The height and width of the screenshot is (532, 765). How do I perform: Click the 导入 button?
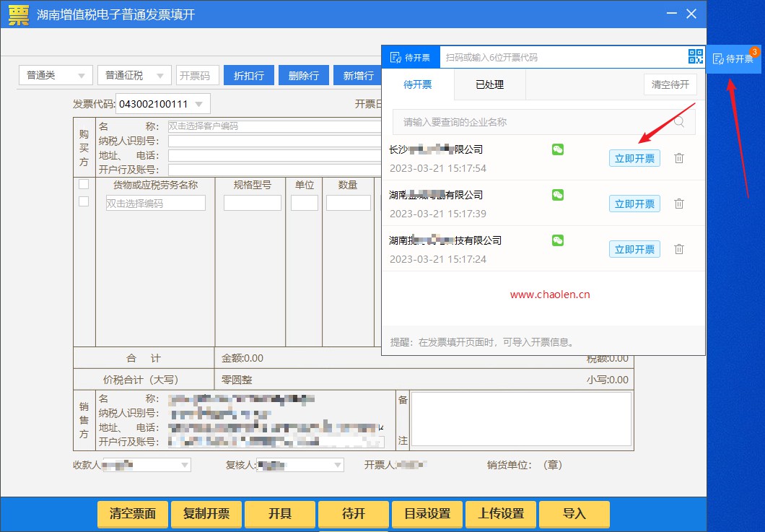click(574, 513)
